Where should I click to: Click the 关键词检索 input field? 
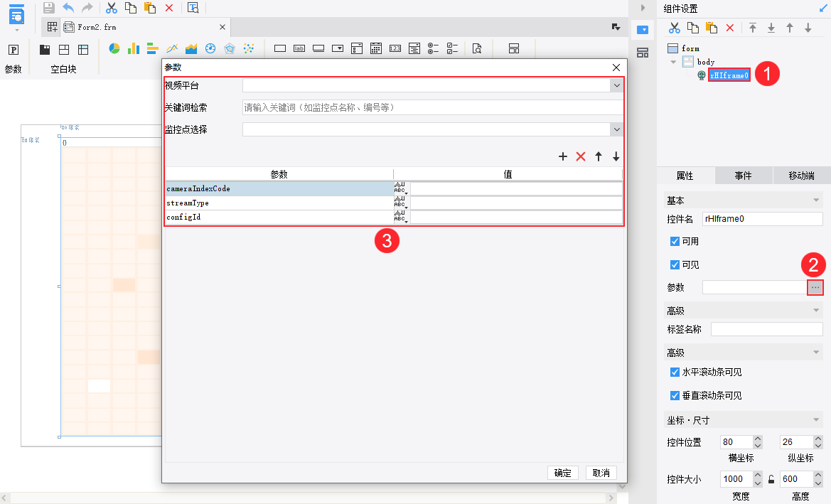click(432, 107)
